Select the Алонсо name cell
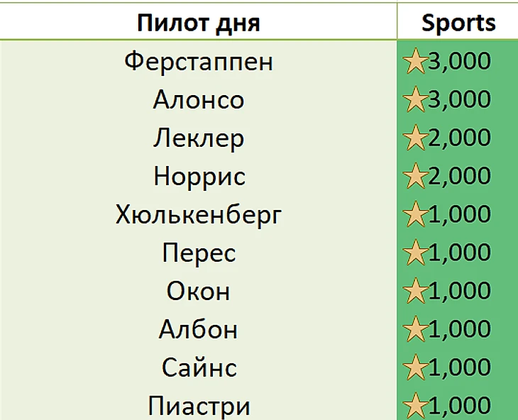 tap(199, 100)
